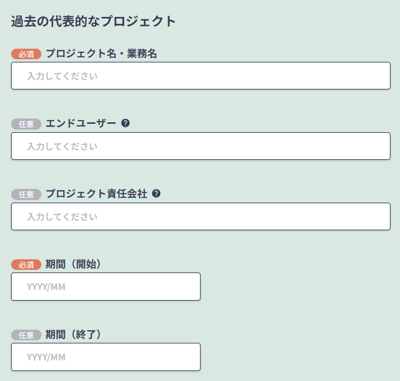Click the プロジェクト責任会社 label text

[x=96, y=194]
